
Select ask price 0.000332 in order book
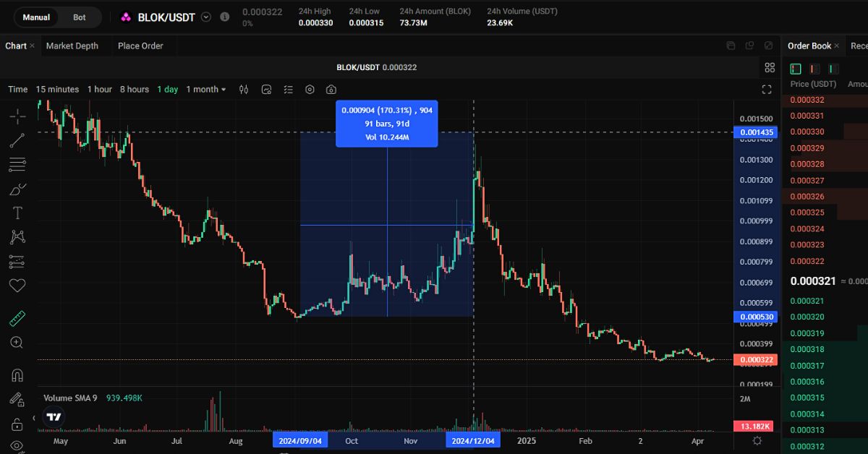pos(807,100)
